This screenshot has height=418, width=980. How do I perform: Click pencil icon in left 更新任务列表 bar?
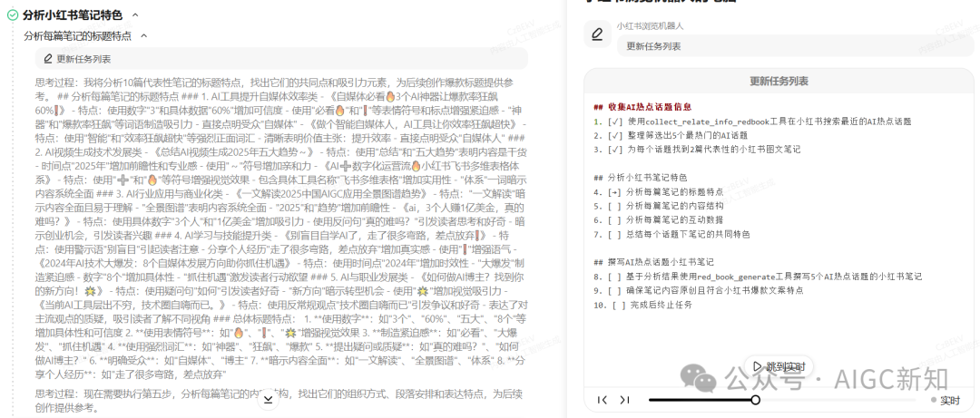[x=48, y=59]
